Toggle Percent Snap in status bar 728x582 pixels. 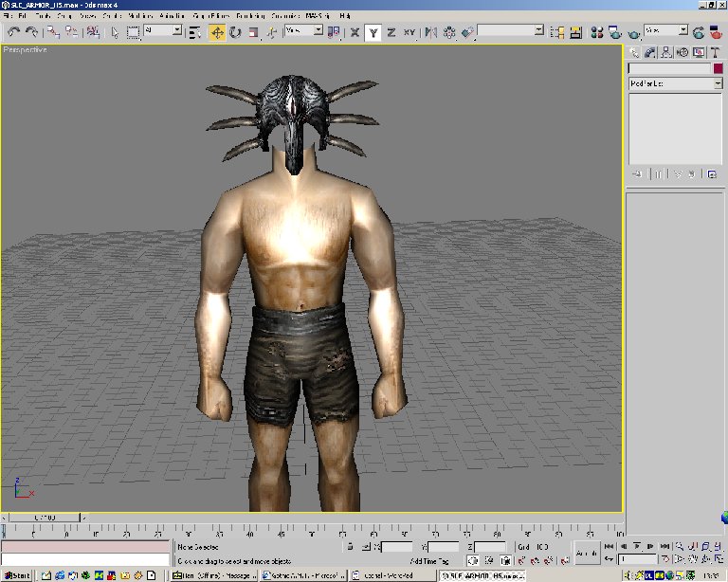click(548, 560)
